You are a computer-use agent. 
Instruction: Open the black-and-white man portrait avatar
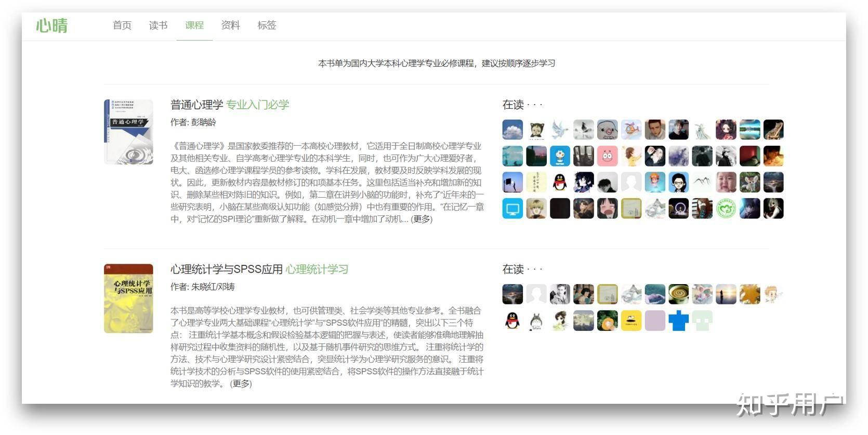pos(560,294)
